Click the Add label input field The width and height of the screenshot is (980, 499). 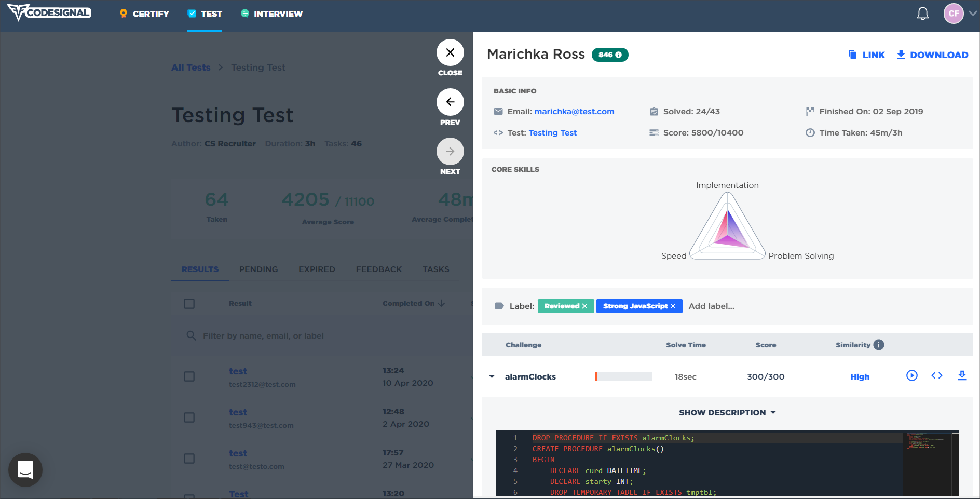coord(712,306)
